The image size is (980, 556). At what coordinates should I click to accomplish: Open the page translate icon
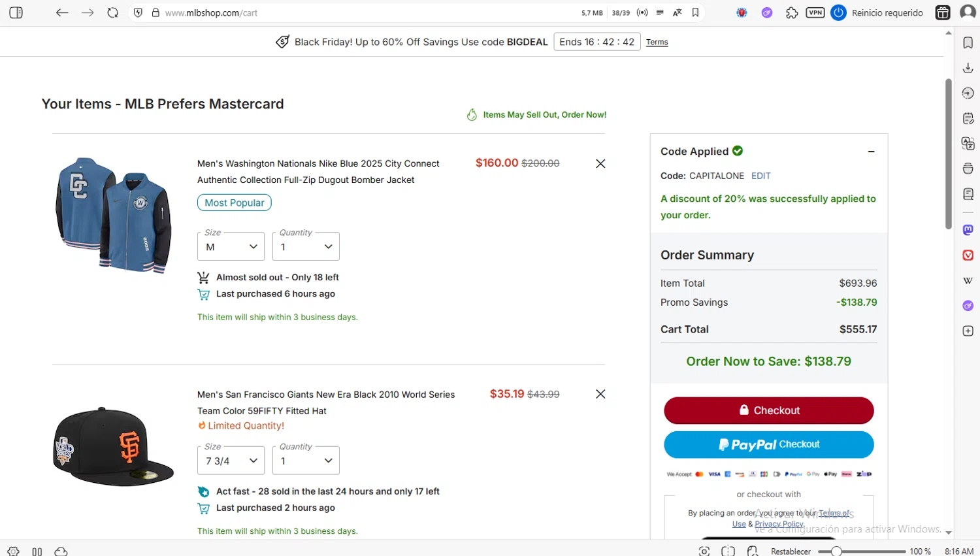(678, 12)
